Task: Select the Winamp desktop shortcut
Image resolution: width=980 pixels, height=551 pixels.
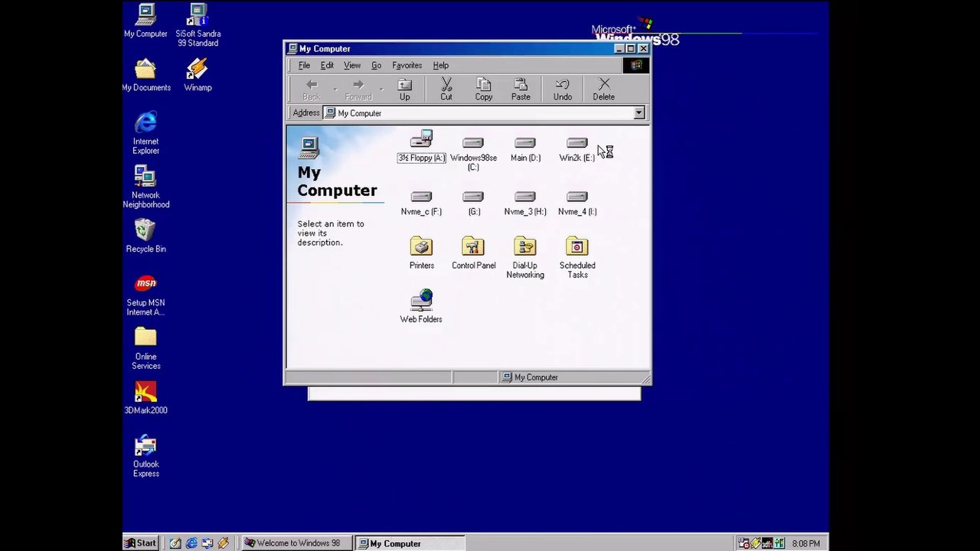Action: [x=198, y=74]
